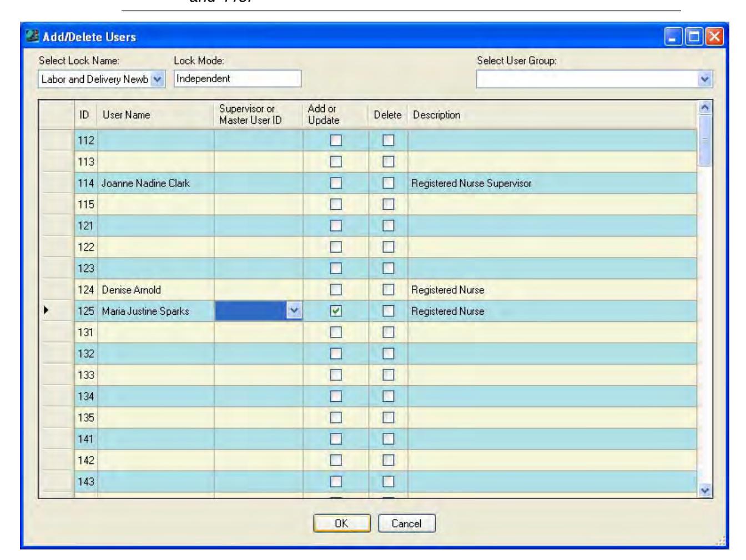Tick Delete checkbox for Joanne Nadine Clark
The width and height of the screenshot is (746, 560).
point(389,183)
